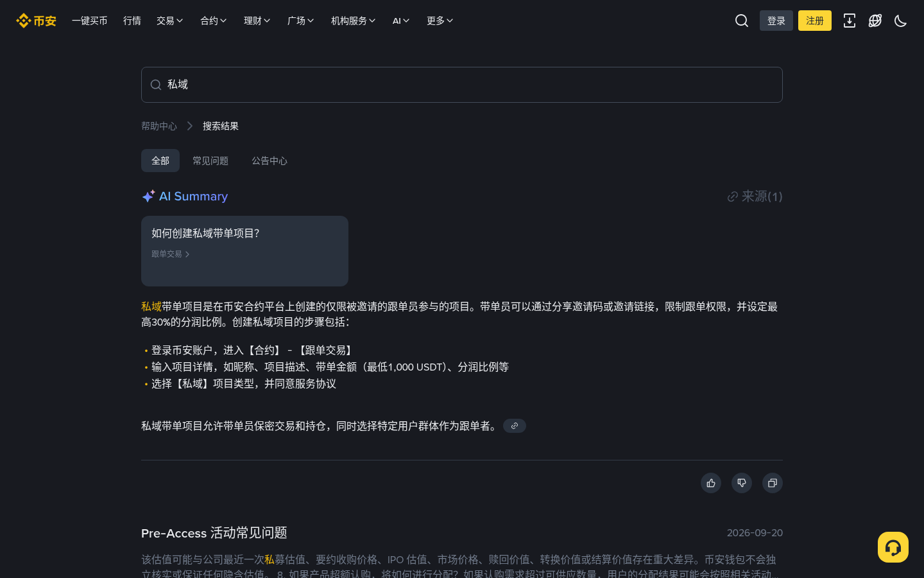Image resolution: width=924 pixels, height=578 pixels.
Task: Expand the 交易 dropdown menu
Action: pos(170,21)
